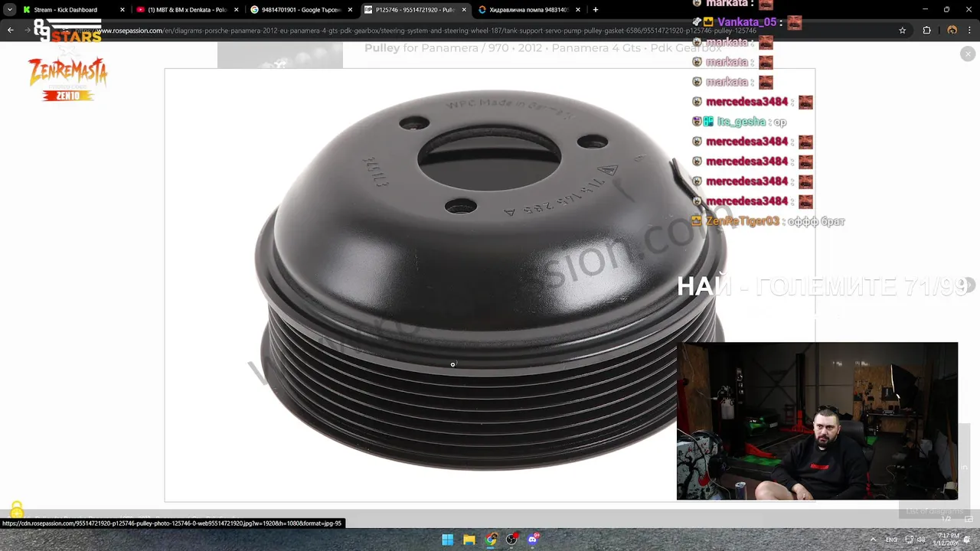Close the pulley image lightbox
980x551 pixels.
coord(968,54)
